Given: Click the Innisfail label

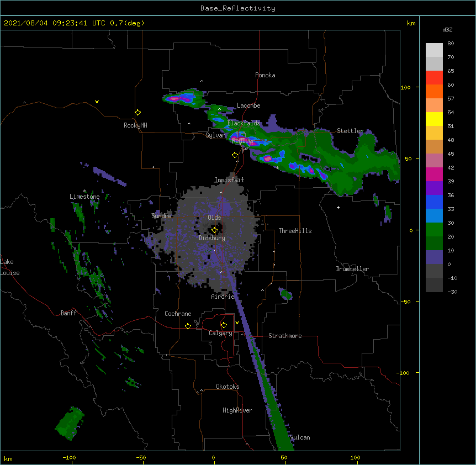Looking at the screenshot, I should point(229,180).
